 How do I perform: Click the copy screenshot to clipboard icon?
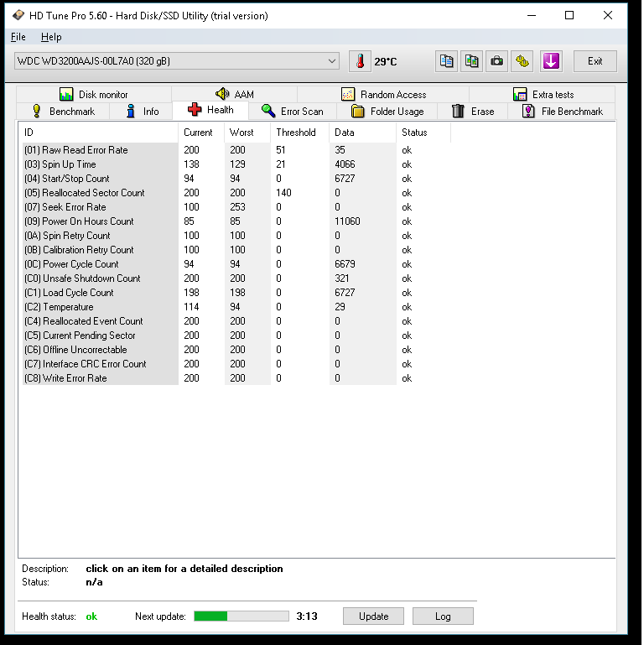click(471, 61)
